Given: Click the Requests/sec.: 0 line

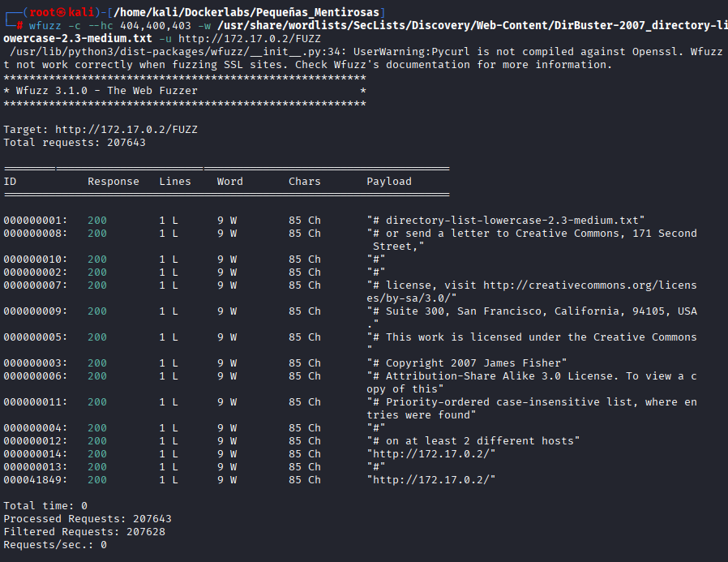Looking at the screenshot, I should coord(55,545).
